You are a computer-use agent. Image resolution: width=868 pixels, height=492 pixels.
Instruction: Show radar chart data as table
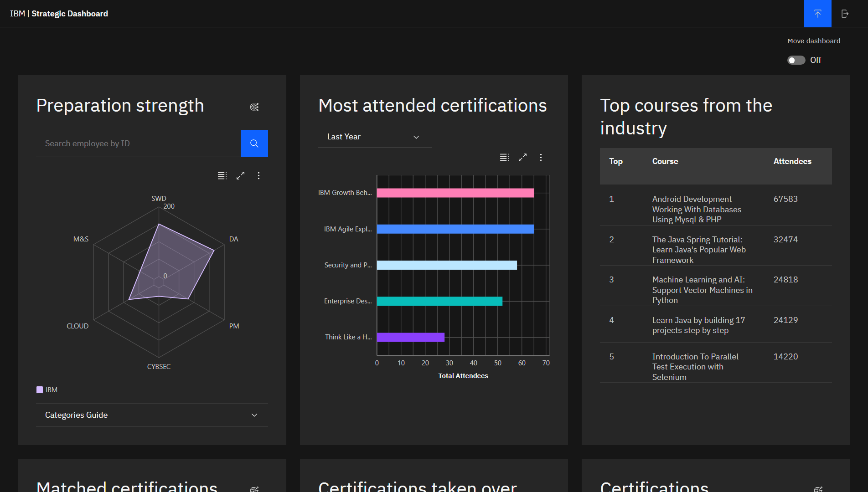222,176
